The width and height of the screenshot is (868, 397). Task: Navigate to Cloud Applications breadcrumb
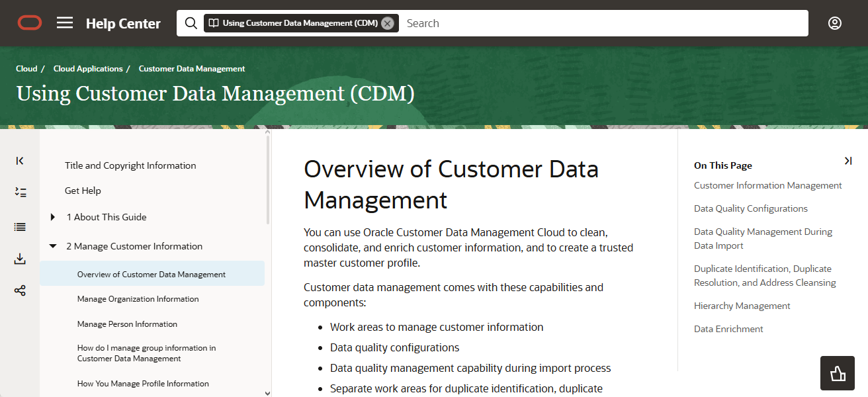pos(87,68)
